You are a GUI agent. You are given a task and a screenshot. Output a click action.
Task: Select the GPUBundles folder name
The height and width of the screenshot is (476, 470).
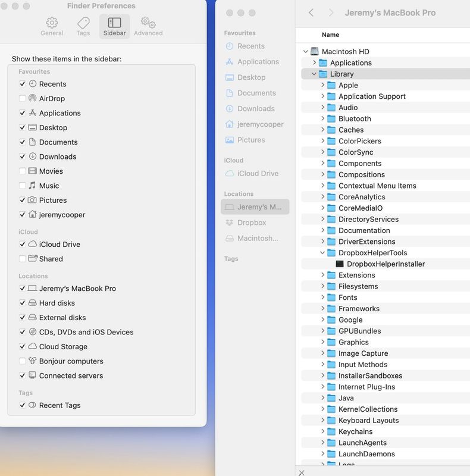click(360, 331)
